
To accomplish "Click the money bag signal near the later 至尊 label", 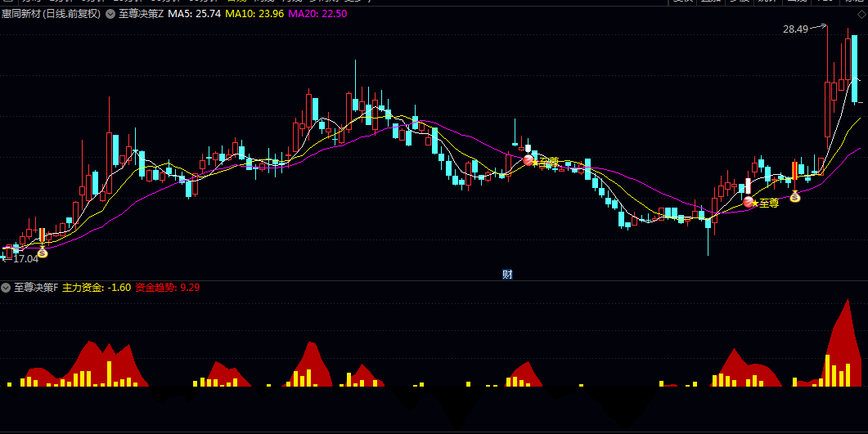I will tap(795, 196).
